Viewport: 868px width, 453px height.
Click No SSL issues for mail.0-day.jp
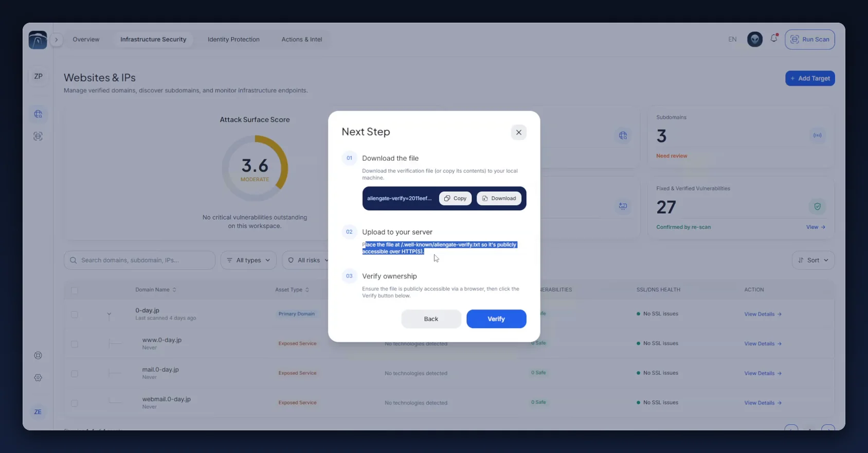pos(657,373)
